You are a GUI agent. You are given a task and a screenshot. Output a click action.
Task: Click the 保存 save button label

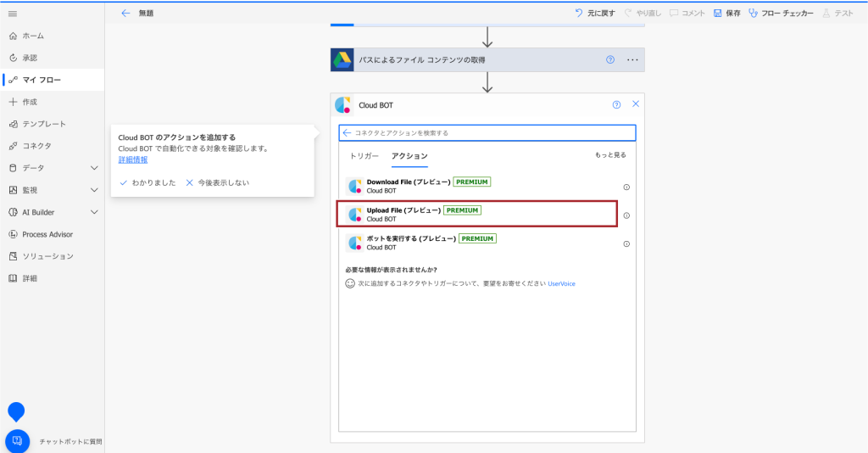[x=733, y=14]
